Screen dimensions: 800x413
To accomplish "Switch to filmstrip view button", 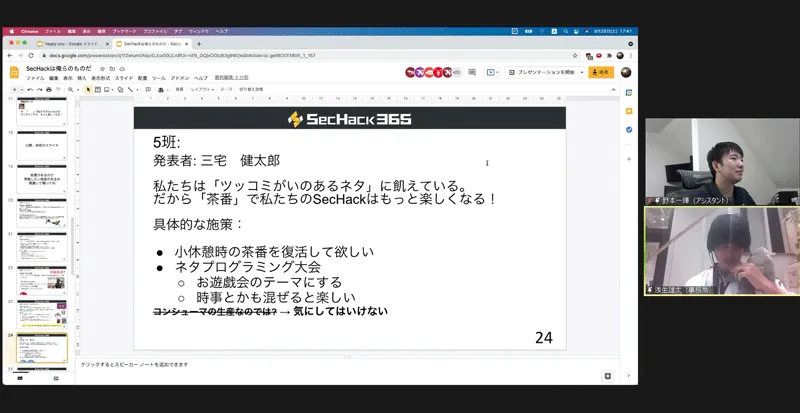I will 20,378.
